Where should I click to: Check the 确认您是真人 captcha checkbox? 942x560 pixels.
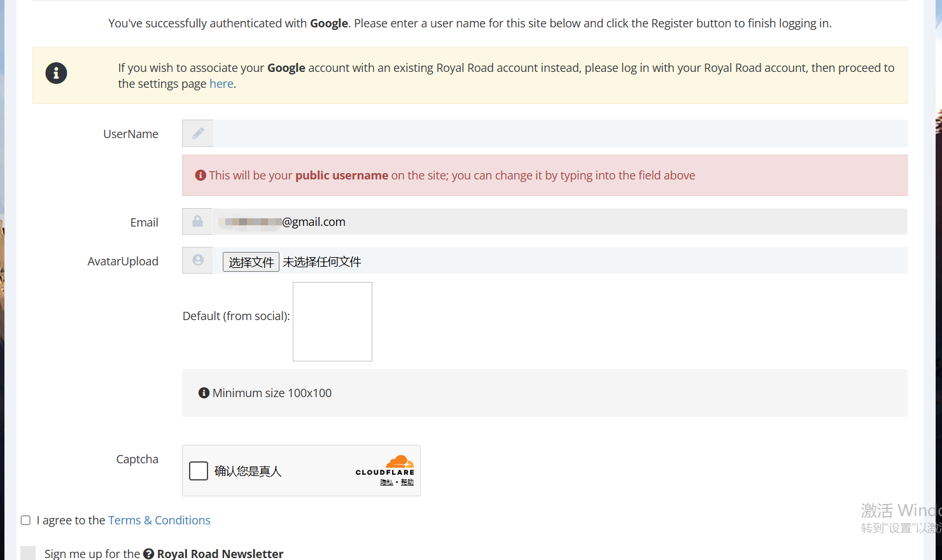199,471
